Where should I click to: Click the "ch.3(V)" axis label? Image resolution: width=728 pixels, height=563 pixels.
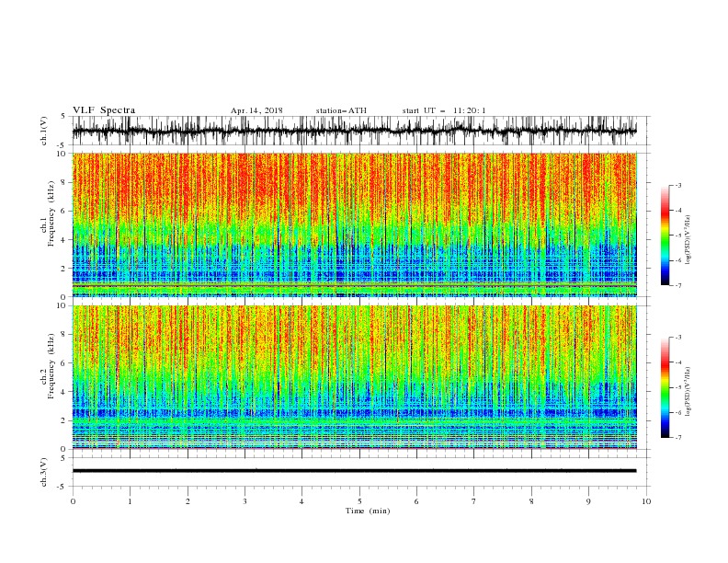click(44, 472)
